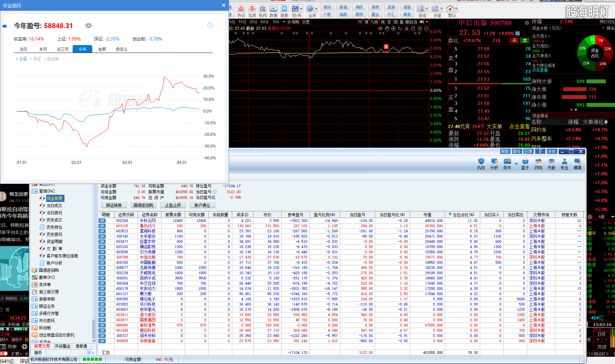Toggle 创业板 index line in legend
615x364 pixels.
pyautogui.click(x=52, y=59)
